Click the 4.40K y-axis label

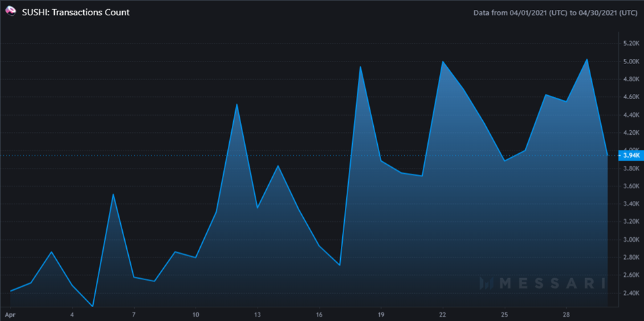631,115
